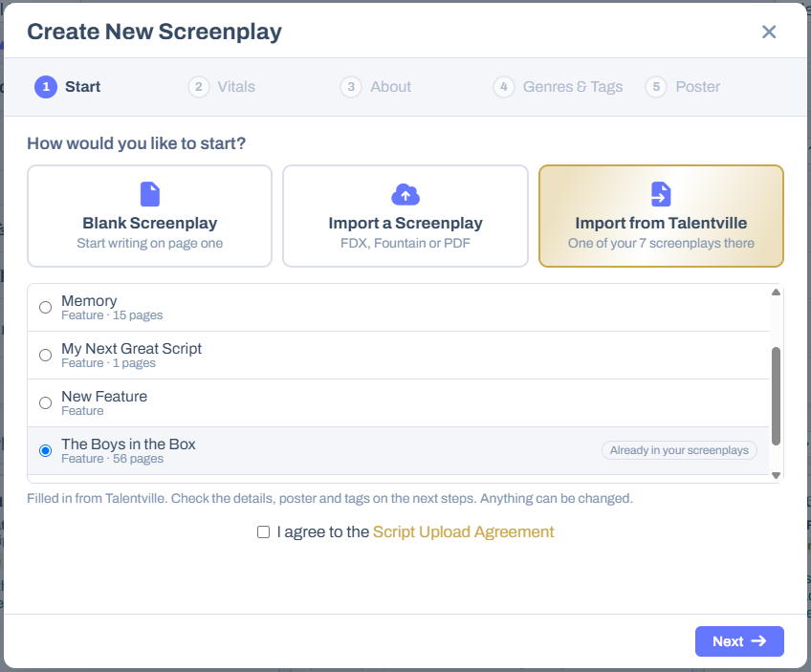Go to the Start step
Image resolution: width=811 pixels, height=672 pixels.
[68, 87]
